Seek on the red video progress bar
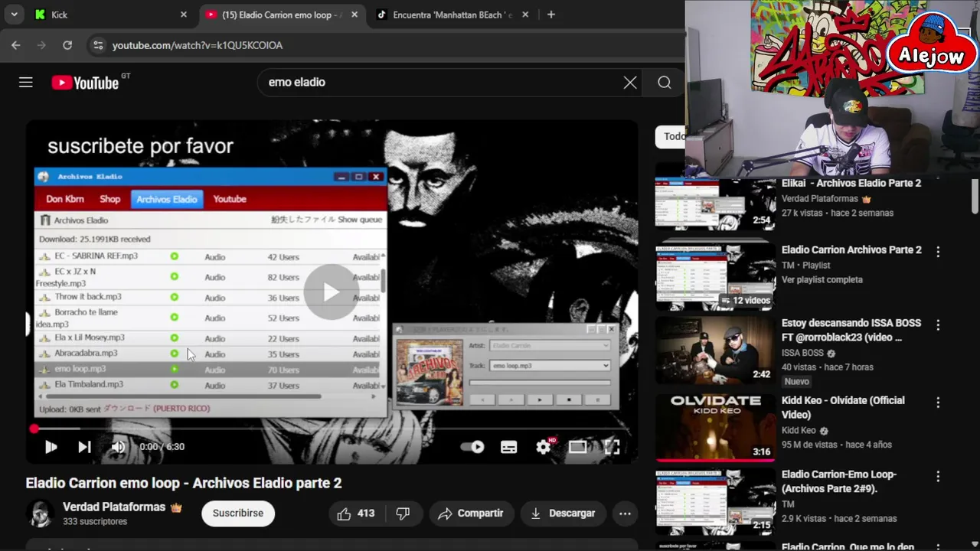Viewport: 980px width, 551px height. pyautogui.click(x=332, y=429)
